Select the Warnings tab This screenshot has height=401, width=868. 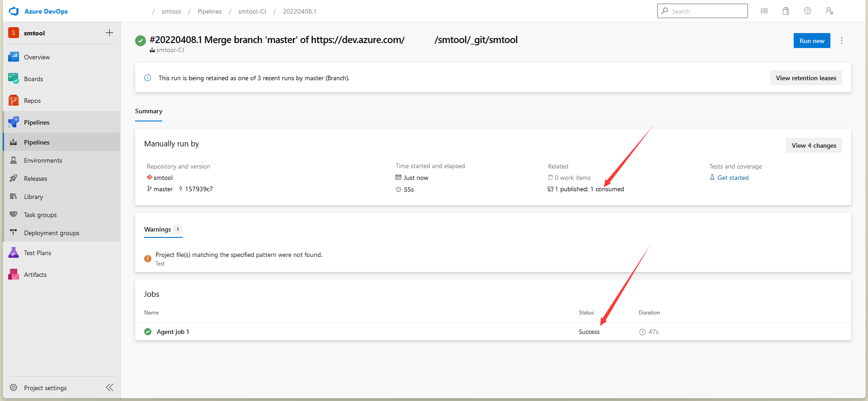pos(158,230)
